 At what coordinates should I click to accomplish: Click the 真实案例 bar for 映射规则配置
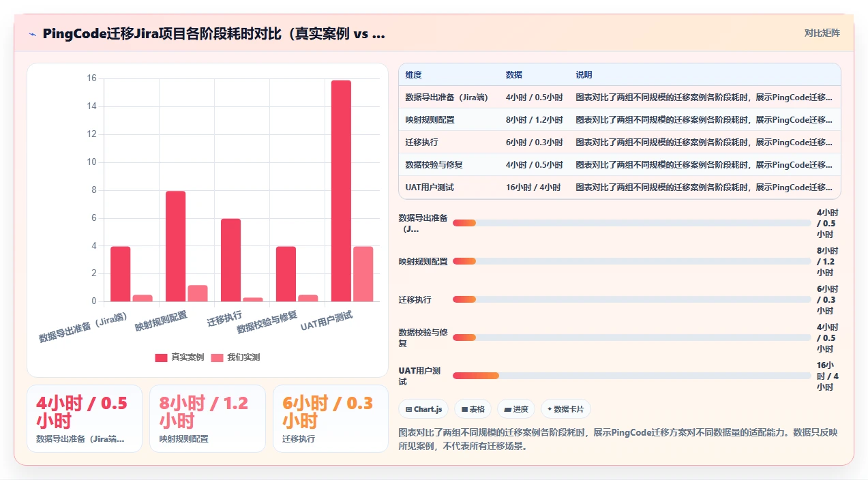coord(176,246)
